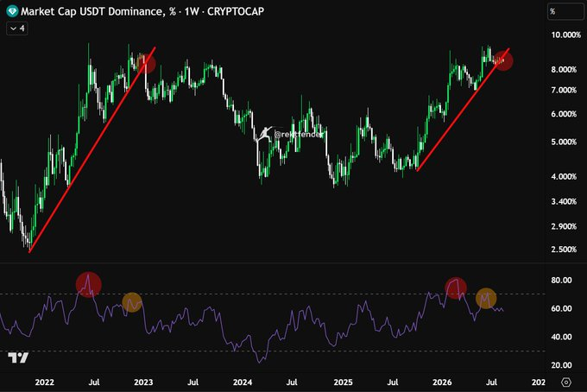Click the 1W interval label in the title

[x=192, y=11]
